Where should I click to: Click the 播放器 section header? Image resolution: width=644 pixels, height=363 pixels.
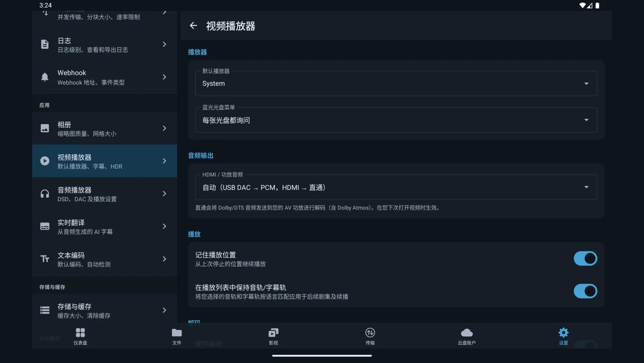coord(197,52)
